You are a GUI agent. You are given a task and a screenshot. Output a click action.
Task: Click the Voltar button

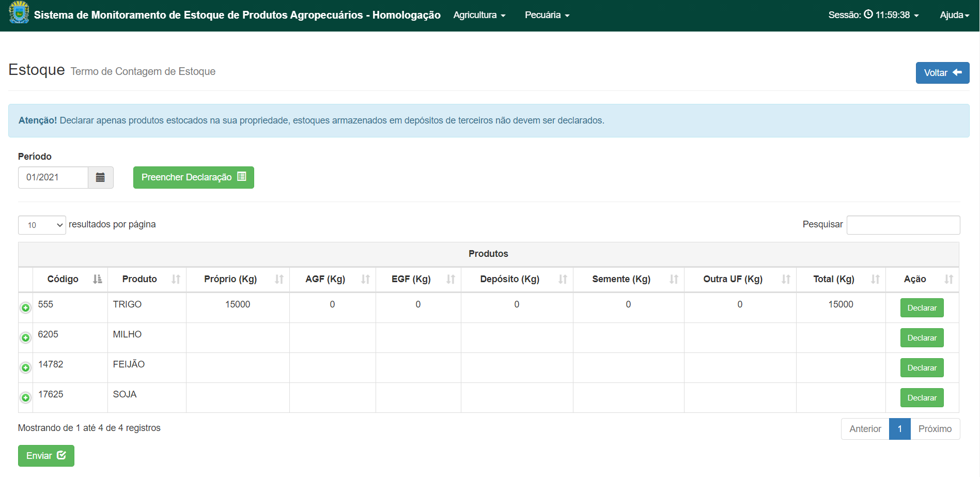coord(942,73)
